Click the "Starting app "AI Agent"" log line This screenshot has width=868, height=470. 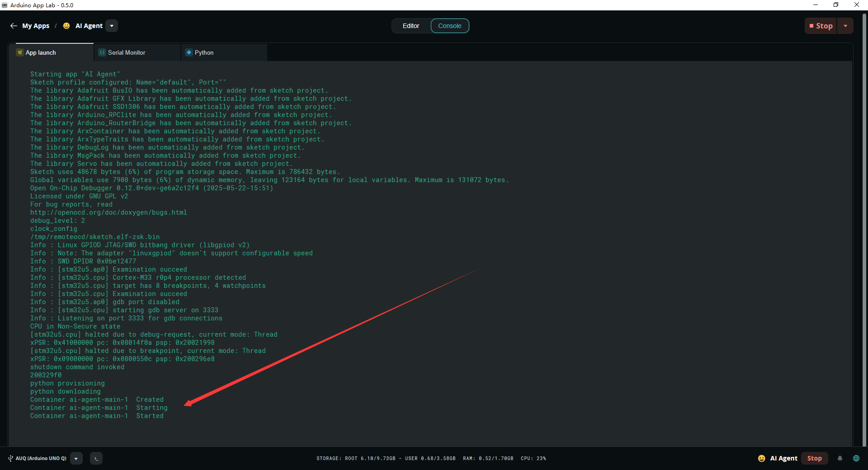75,74
